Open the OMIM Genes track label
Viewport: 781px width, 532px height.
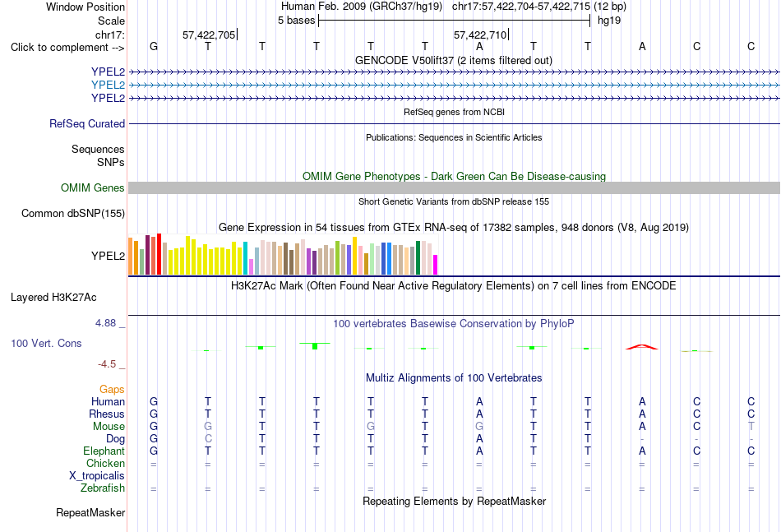(x=92, y=187)
